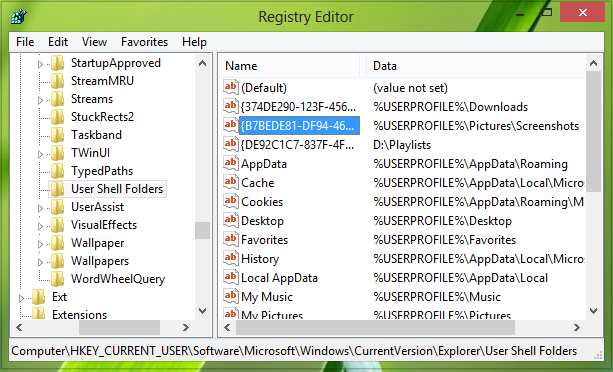Expand the StartupApproved tree node
The image size is (613, 372).
40,64
